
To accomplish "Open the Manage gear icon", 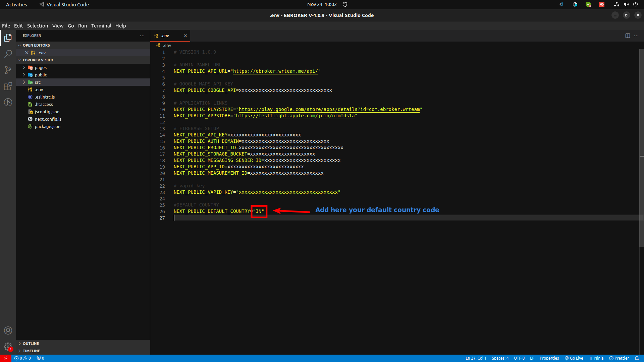I will coord(8,347).
